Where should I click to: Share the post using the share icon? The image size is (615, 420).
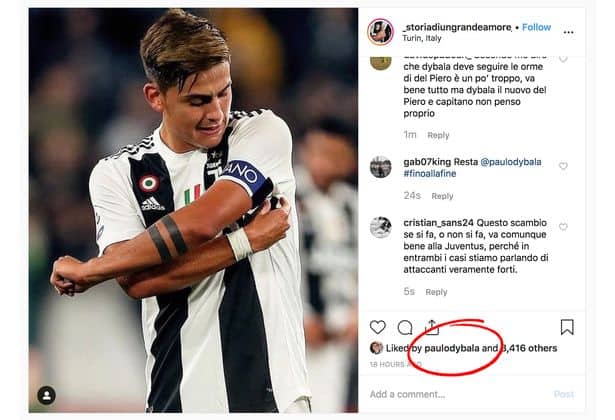pos(432,326)
